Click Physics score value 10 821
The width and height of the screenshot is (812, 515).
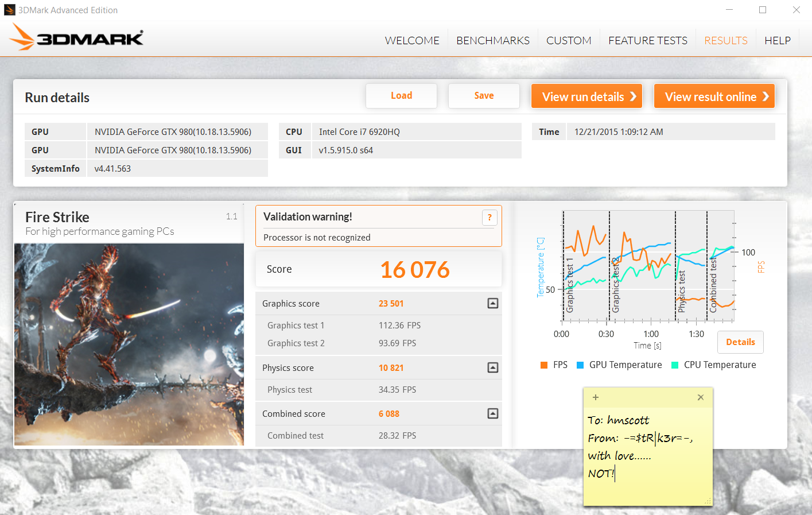point(391,367)
